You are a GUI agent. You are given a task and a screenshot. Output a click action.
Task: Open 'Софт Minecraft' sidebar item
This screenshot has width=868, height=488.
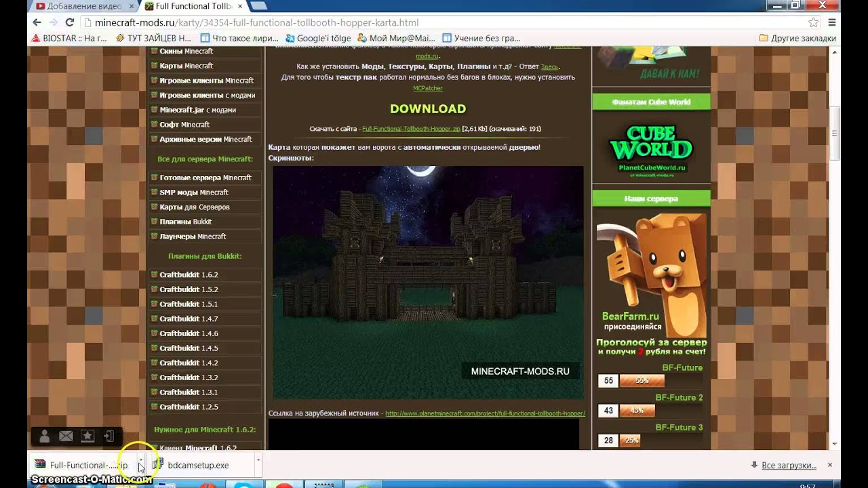click(x=205, y=125)
